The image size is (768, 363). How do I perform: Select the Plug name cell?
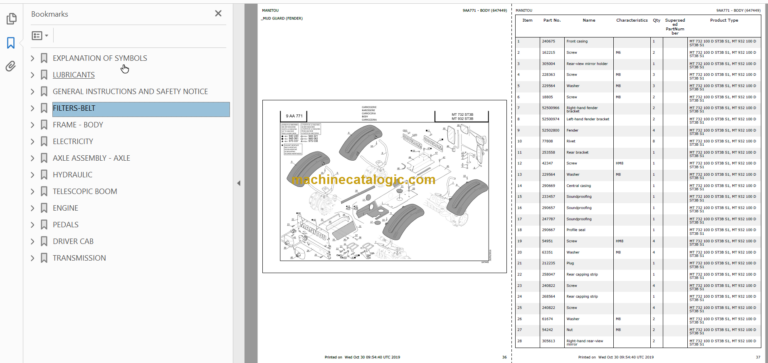[x=589, y=263]
